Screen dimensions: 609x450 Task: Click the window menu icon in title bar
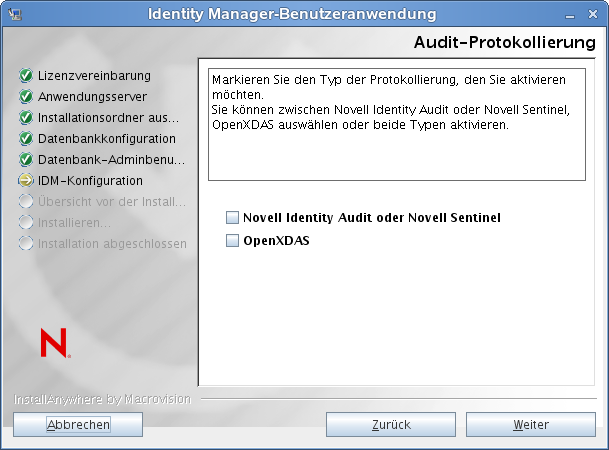click(14, 14)
